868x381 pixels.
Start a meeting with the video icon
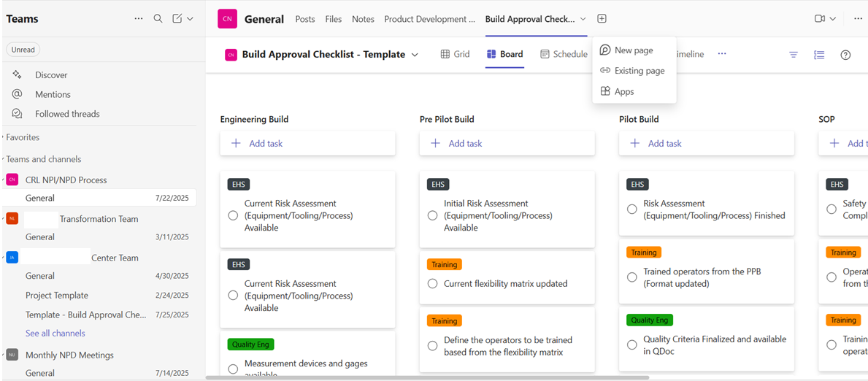pos(820,19)
